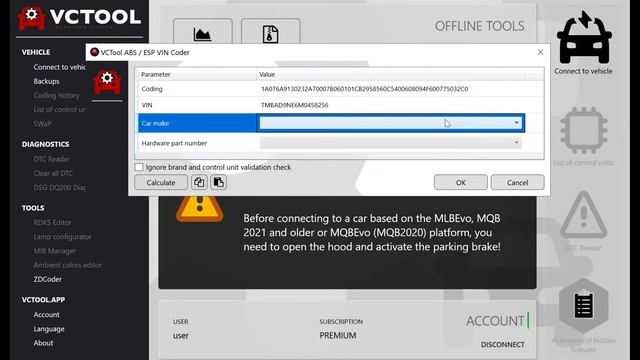Open About in the sidebar
Image resolution: width=640 pixels, height=360 pixels.
(43, 343)
